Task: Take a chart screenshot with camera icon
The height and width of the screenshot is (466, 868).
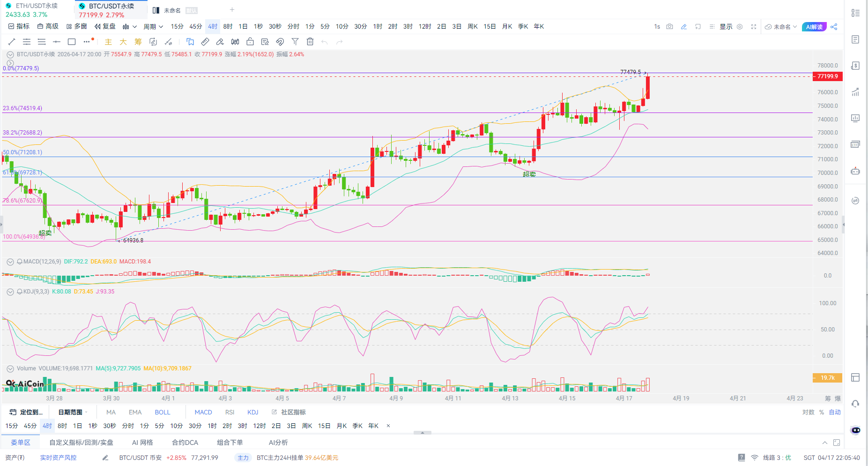Action: (x=670, y=27)
